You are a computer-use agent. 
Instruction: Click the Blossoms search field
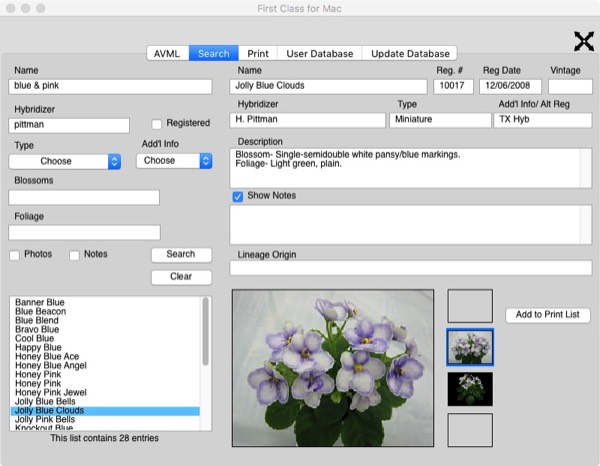(84, 197)
